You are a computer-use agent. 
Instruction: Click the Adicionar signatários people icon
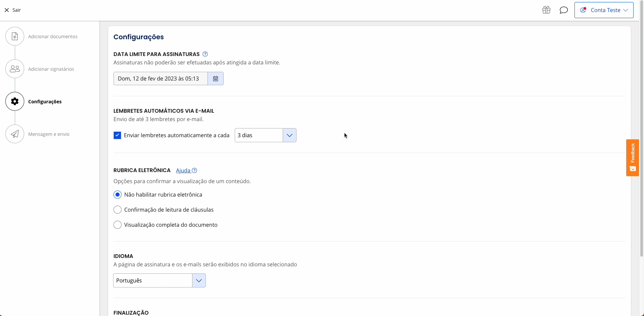(x=15, y=69)
